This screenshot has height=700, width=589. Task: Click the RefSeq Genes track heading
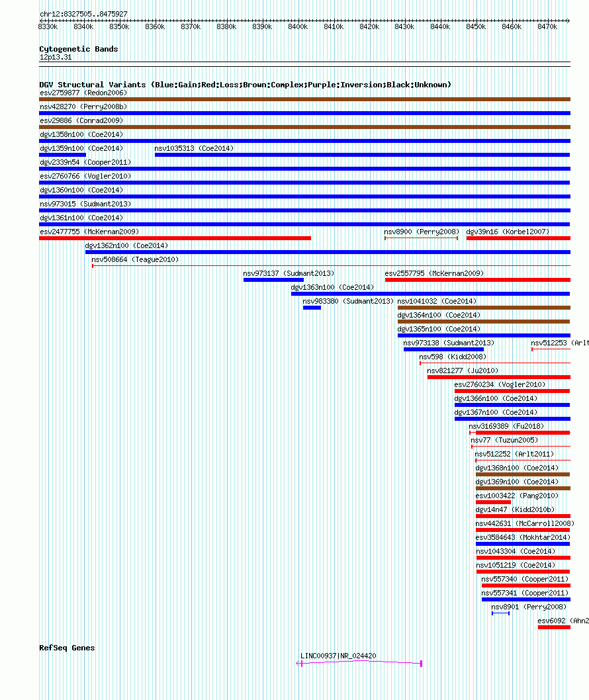pyautogui.click(x=67, y=648)
